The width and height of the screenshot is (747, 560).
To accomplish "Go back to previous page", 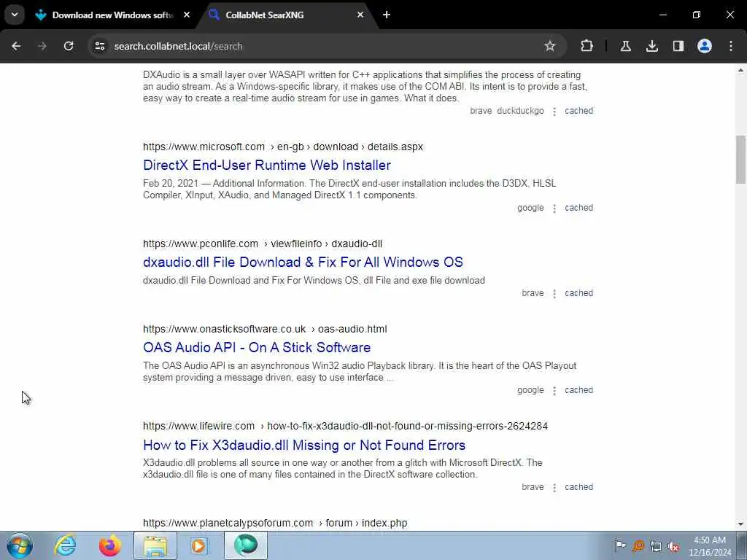I will click(x=16, y=46).
